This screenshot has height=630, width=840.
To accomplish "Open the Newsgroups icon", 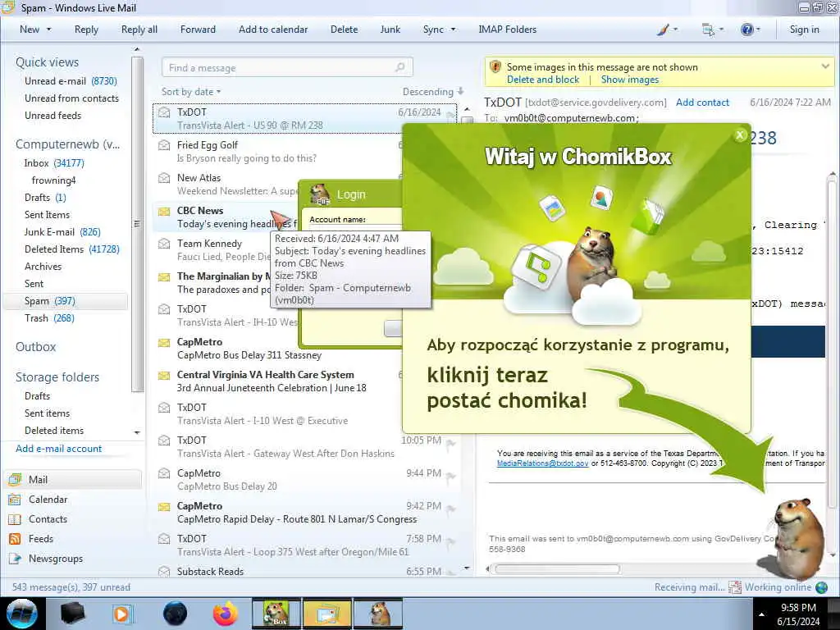I will [15, 559].
